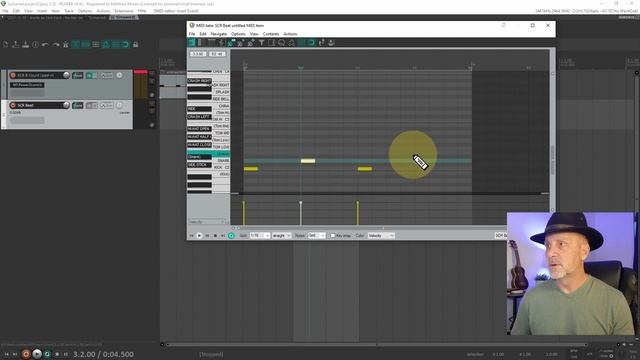
Task: Open the SCR Beat track selector dropdown
Action: (500, 236)
